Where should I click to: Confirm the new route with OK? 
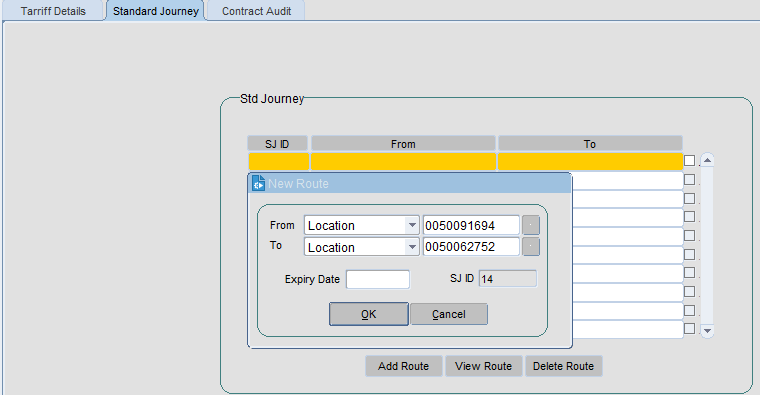pyautogui.click(x=369, y=314)
